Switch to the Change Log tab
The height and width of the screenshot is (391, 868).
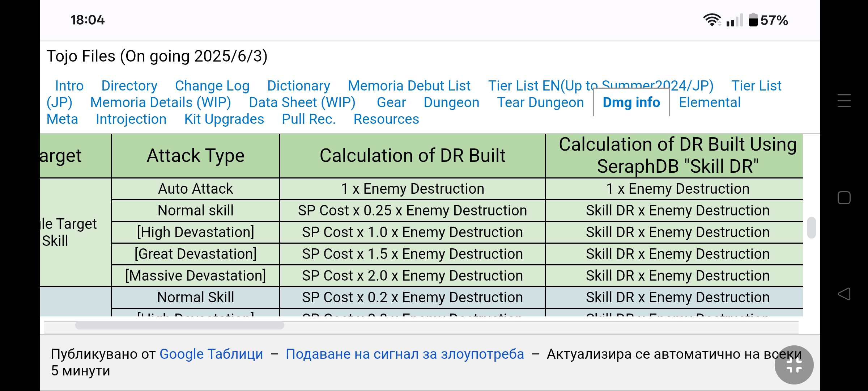pos(212,86)
